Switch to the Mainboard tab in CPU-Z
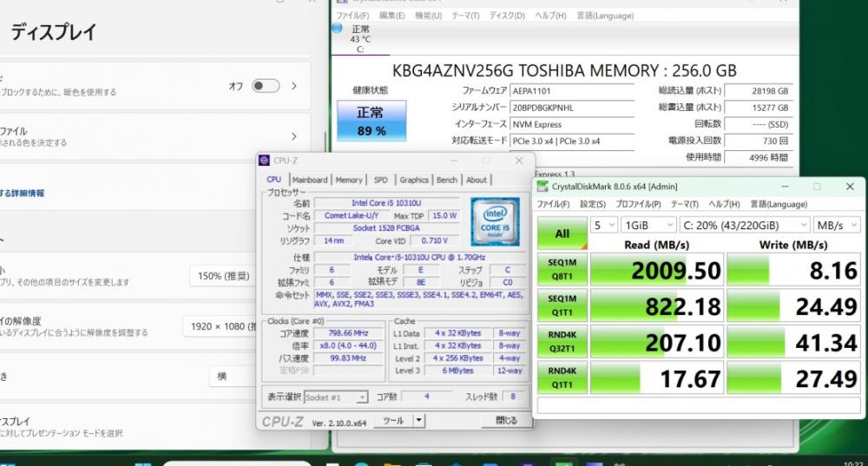The height and width of the screenshot is (466, 868). pyautogui.click(x=310, y=180)
